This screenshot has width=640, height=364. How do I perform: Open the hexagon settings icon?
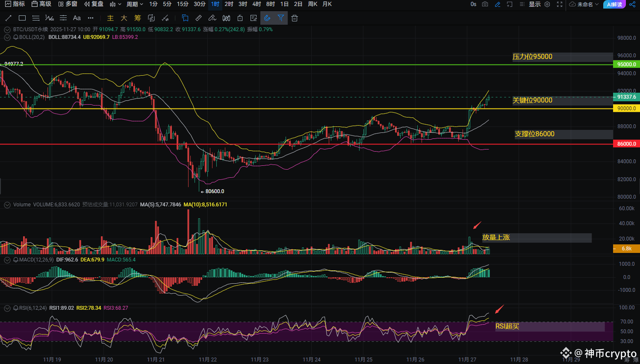click(547, 4)
